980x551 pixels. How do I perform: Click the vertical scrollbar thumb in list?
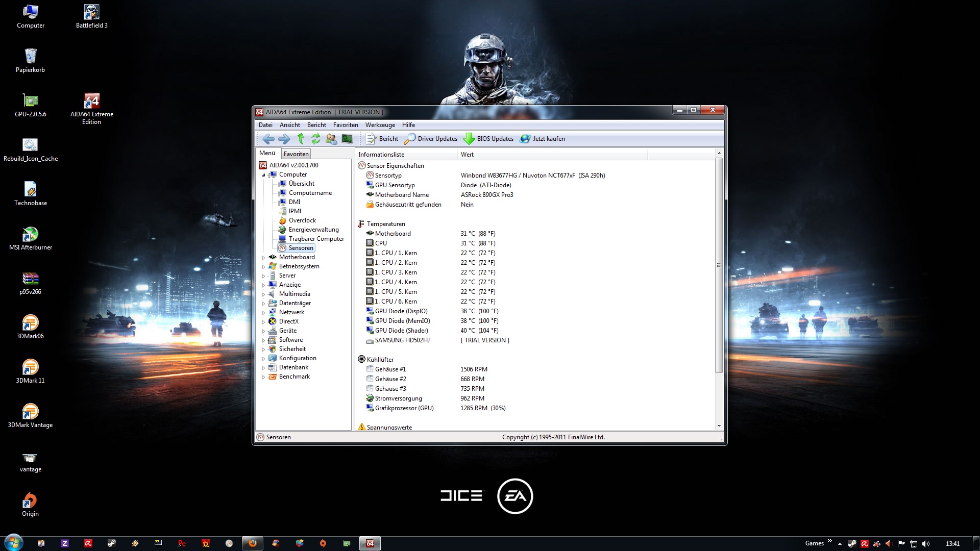(719, 265)
